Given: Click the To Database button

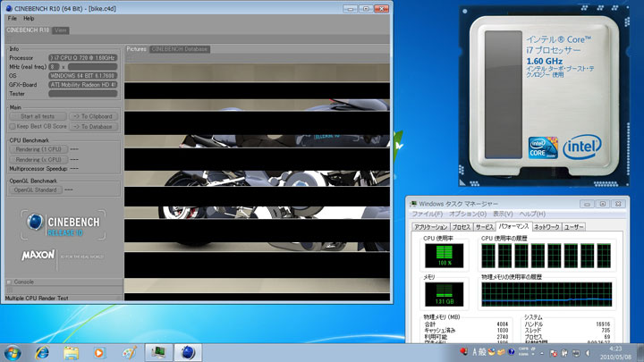Looking at the screenshot, I should 93,127.
